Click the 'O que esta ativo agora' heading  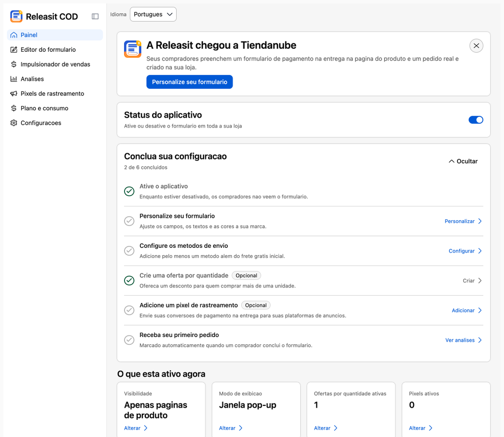(x=161, y=374)
